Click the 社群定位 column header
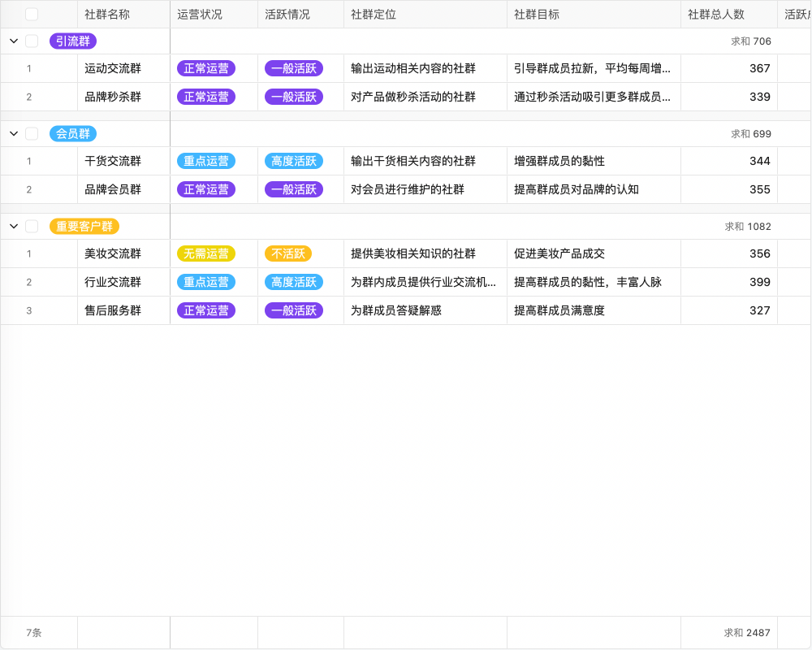 pos(369,14)
